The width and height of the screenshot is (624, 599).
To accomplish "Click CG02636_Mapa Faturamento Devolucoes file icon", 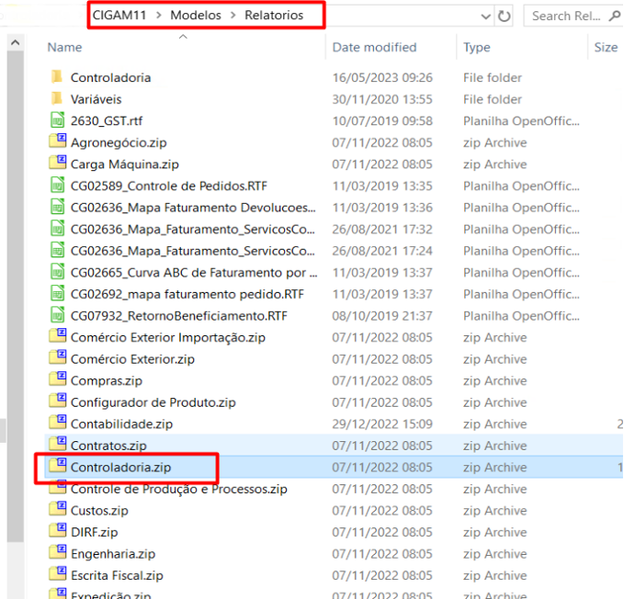I will pyautogui.click(x=57, y=207).
